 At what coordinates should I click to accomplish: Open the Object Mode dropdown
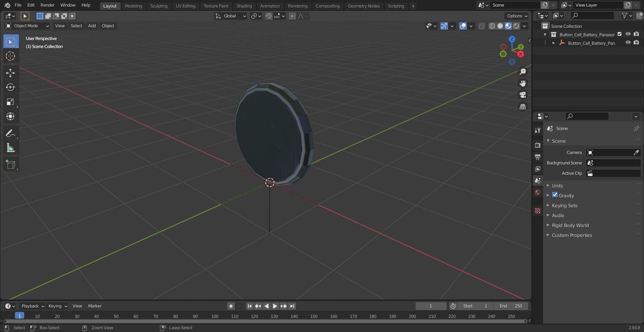27,26
